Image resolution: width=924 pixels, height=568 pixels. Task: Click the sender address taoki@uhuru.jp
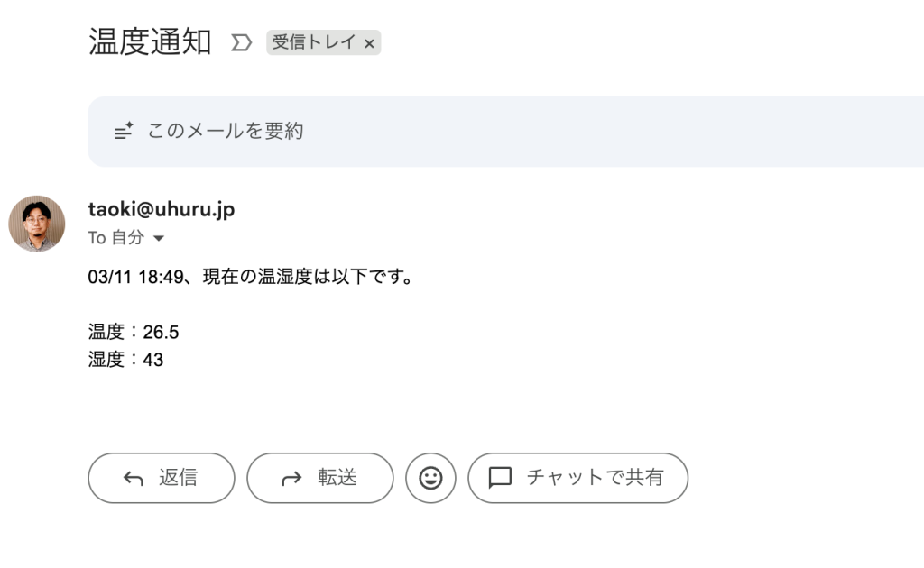pyautogui.click(x=162, y=209)
